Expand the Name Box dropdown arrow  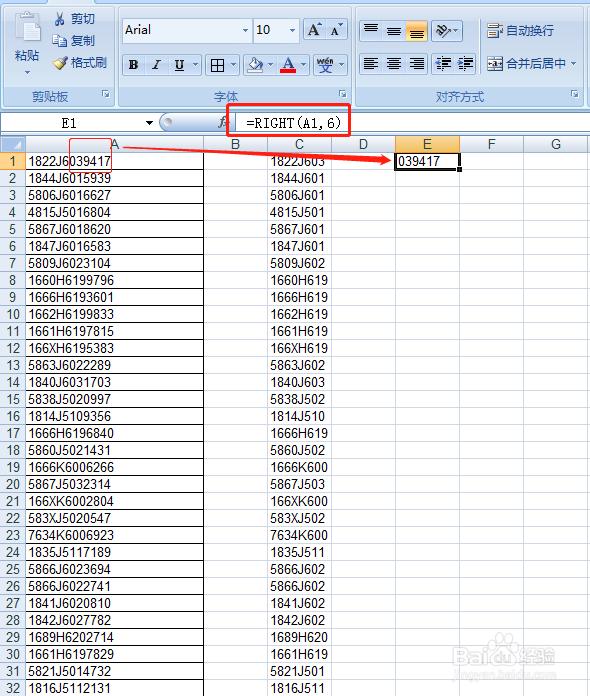[x=149, y=123]
